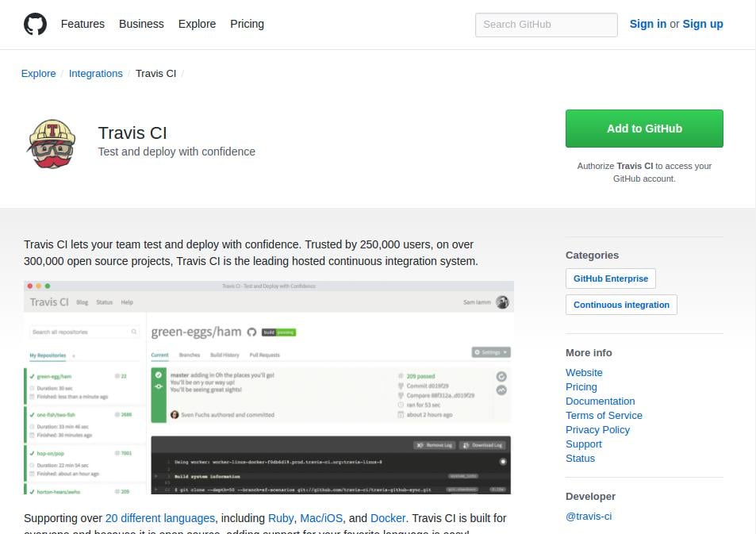Select the Continuous integration category tag
Image resolution: width=756 pixels, height=534 pixels.
621,305
